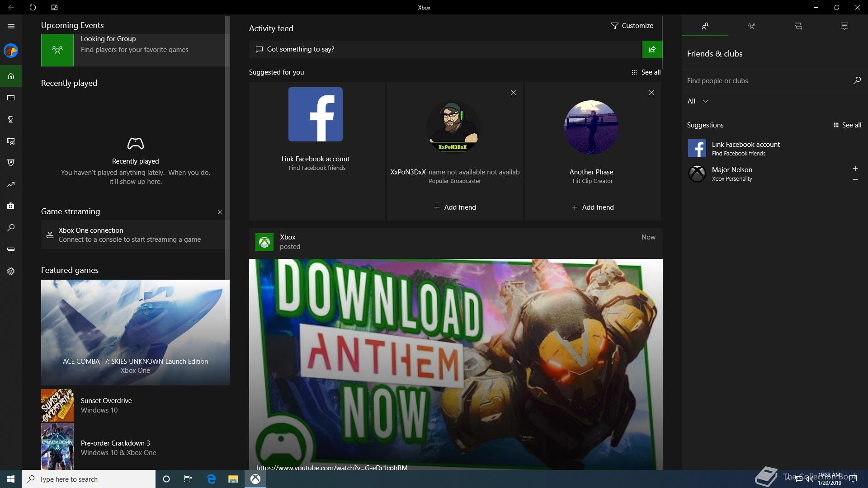
Task: Open Microsoft Store bag icon
Action: pyautogui.click(x=11, y=206)
